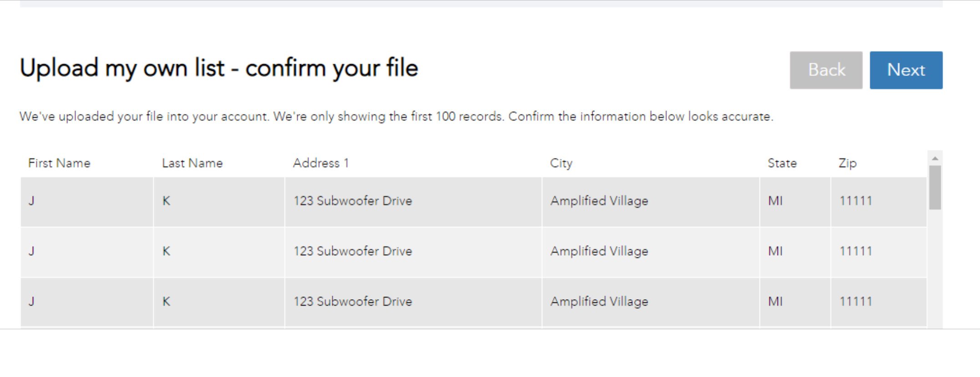Click the Zip column header
This screenshot has width=980, height=377.
(847, 163)
